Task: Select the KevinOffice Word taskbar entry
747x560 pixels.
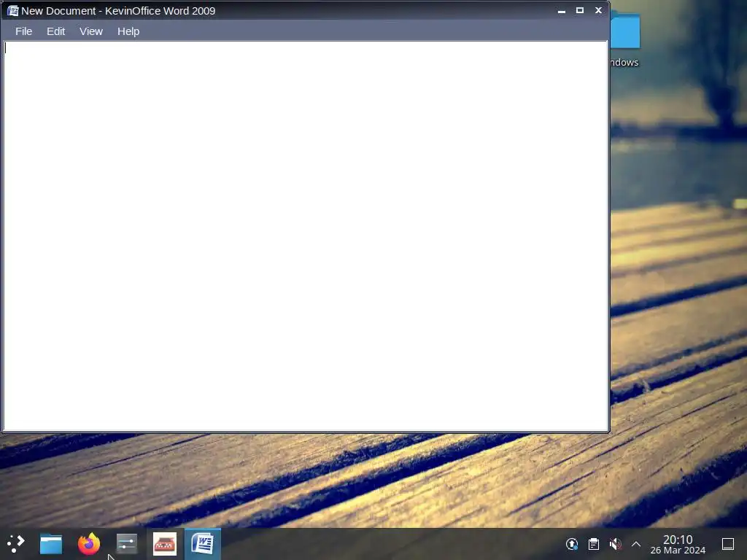Action: 203,544
